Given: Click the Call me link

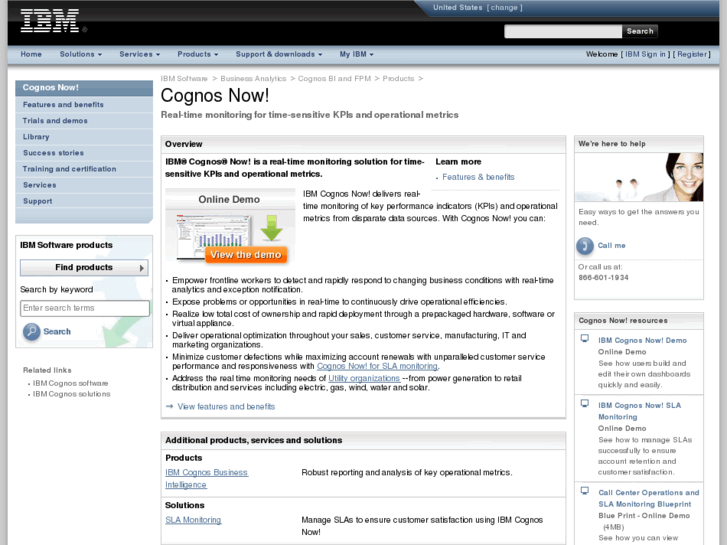Looking at the screenshot, I should [x=612, y=245].
